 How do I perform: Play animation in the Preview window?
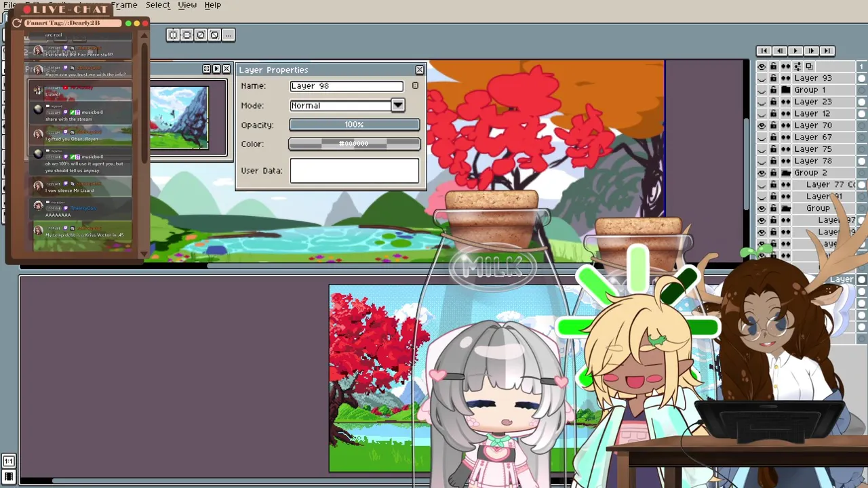point(216,69)
